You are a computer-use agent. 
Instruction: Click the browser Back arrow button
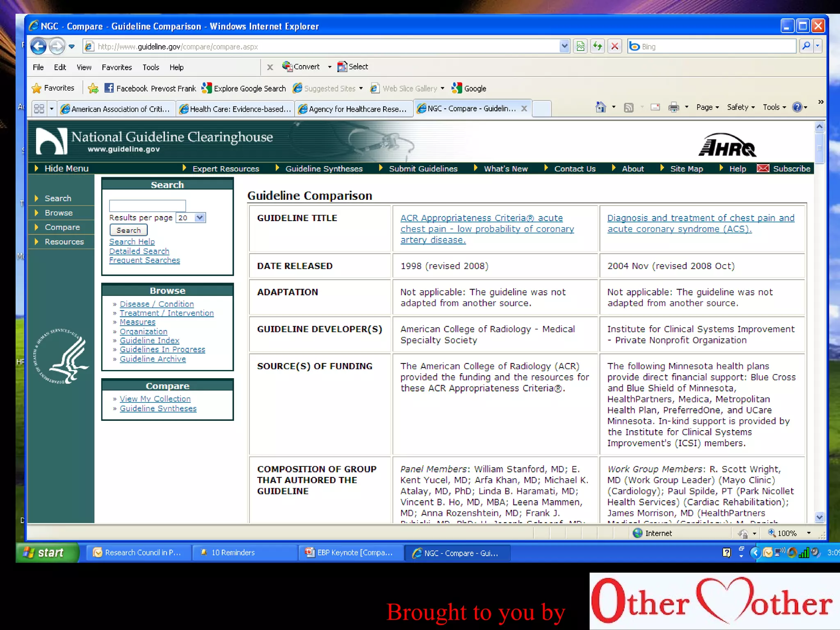point(39,46)
